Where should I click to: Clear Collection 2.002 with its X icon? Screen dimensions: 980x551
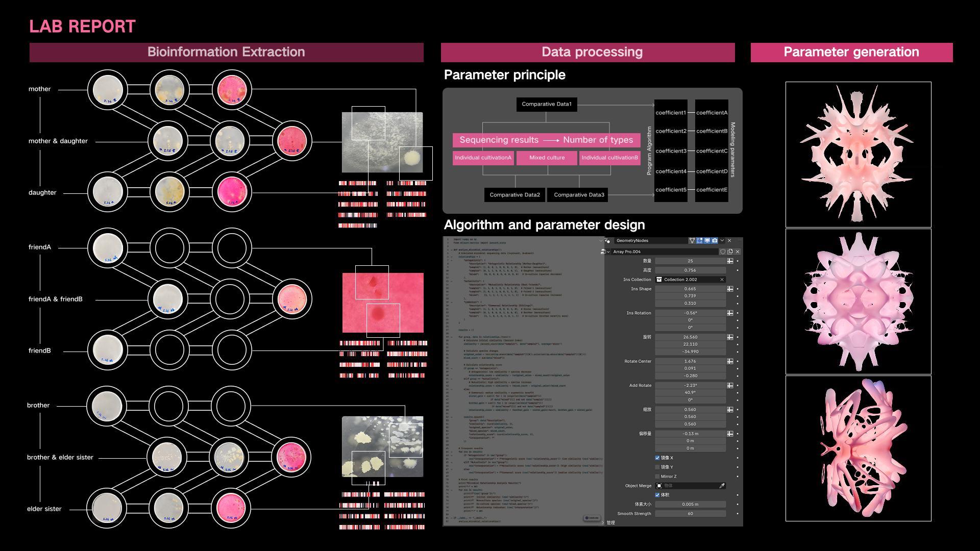point(722,280)
